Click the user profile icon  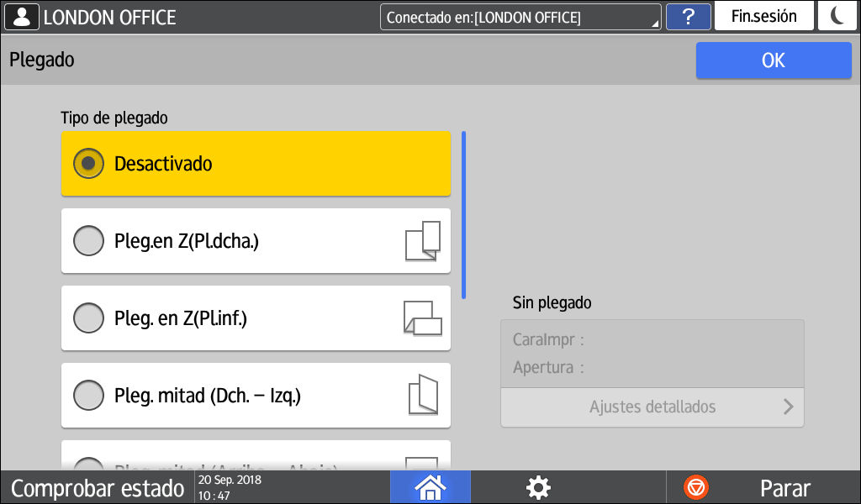22,17
